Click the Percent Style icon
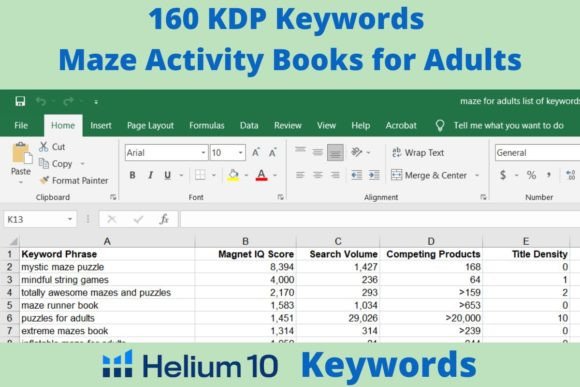This screenshot has height=387, width=580. pyautogui.click(x=531, y=175)
